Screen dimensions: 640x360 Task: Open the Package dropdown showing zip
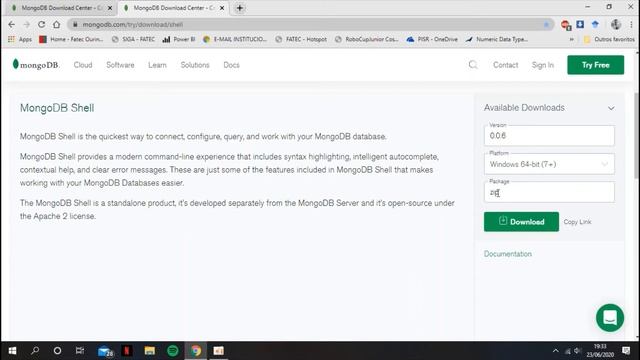click(x=549, y=192)
